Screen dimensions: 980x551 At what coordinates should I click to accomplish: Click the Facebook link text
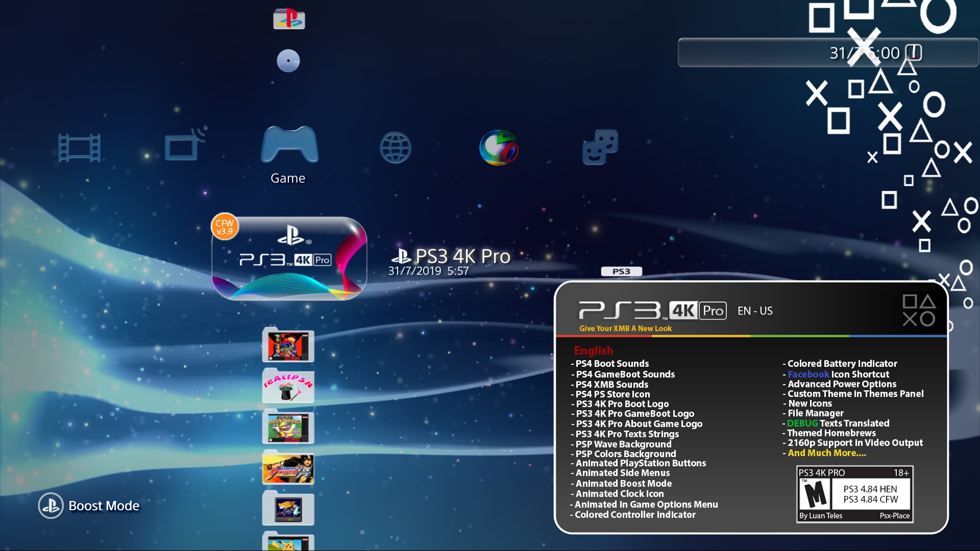coord(808,374)
